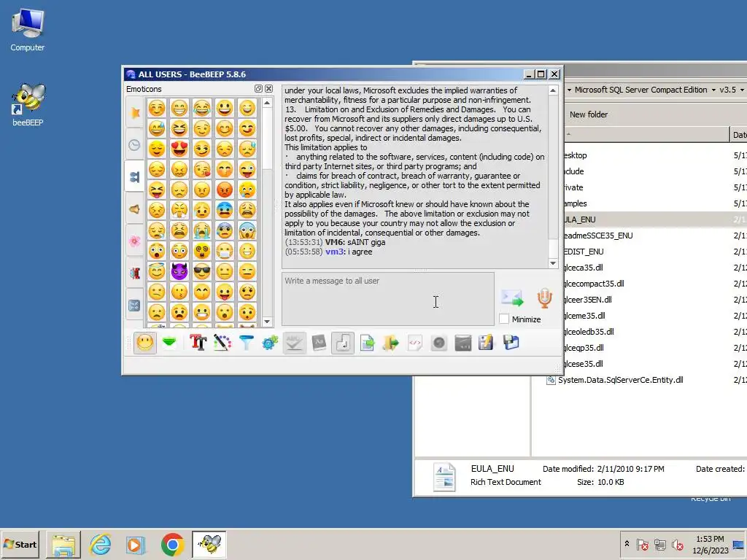This screenshot has height=560, width=747.
Task: Send message with green arrow button
Action: point(513,298)
